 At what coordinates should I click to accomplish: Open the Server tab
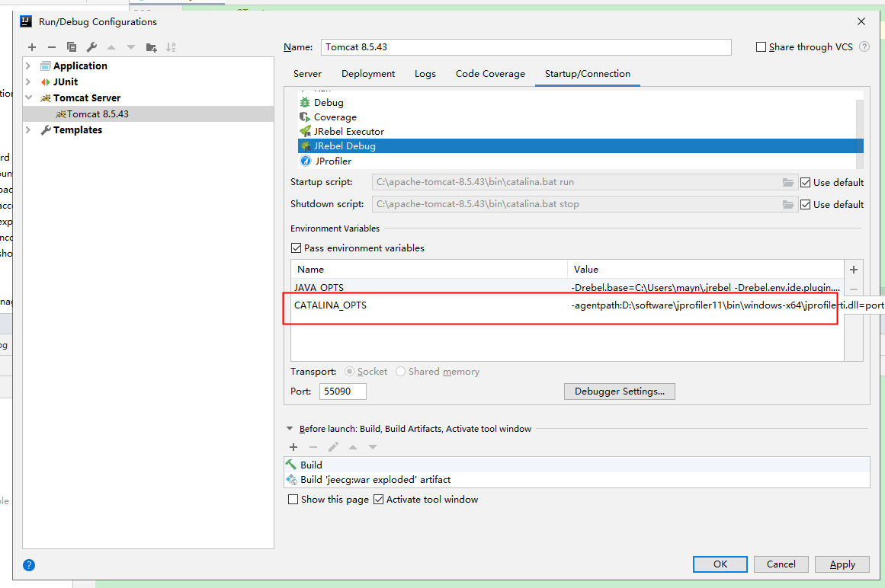[307, 74]
